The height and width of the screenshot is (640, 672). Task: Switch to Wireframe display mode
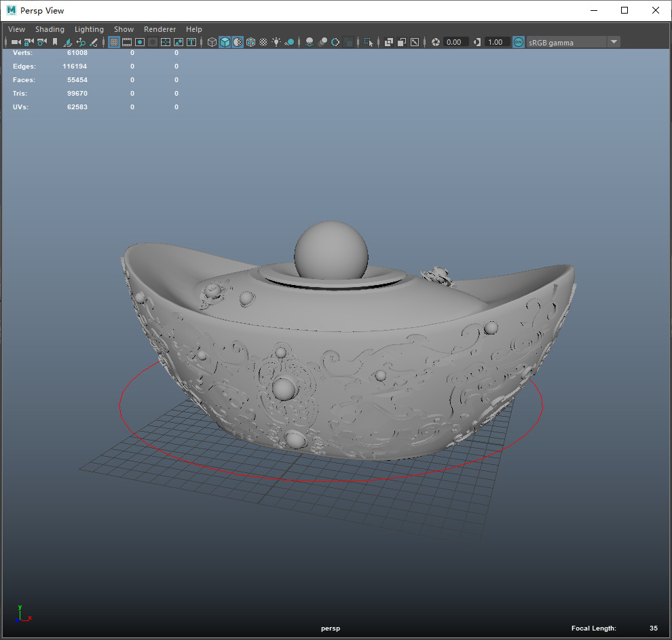(212, 42)
